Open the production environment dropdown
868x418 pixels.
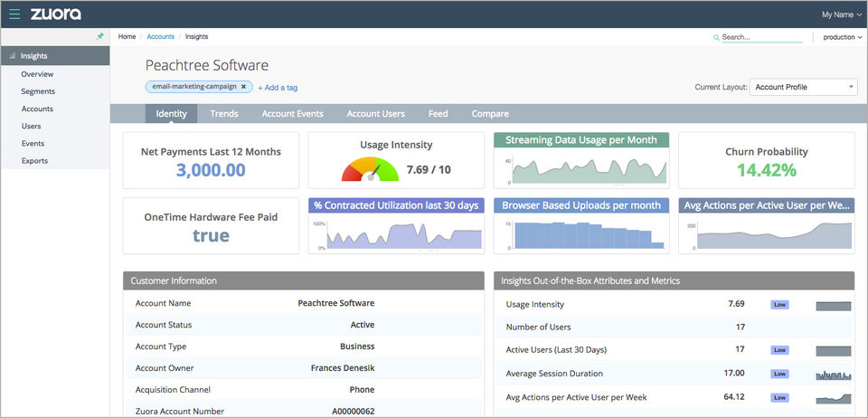[x=842, y=37]
